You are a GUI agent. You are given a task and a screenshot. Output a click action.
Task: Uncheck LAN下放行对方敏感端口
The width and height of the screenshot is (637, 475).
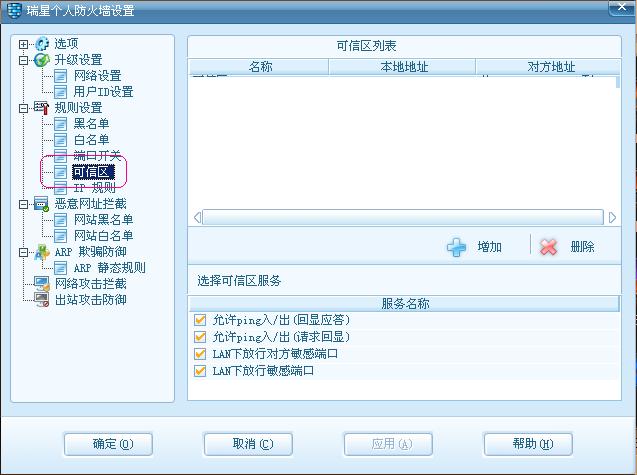(x=200, y=354)
